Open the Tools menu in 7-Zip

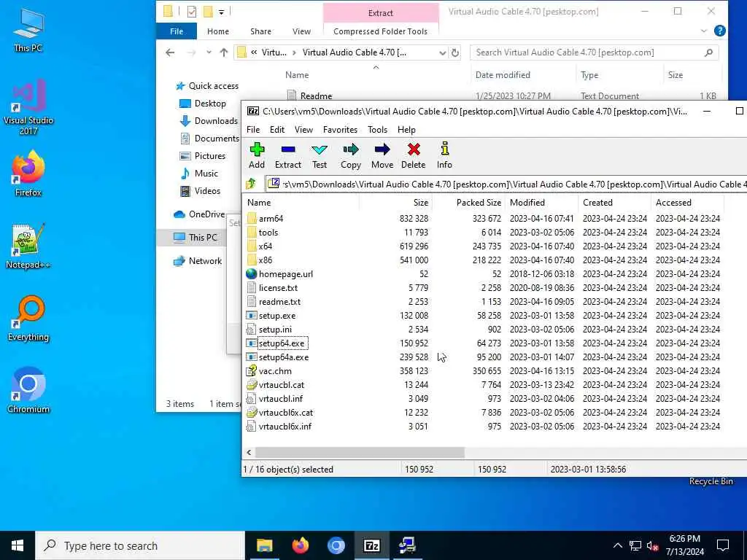377,130
